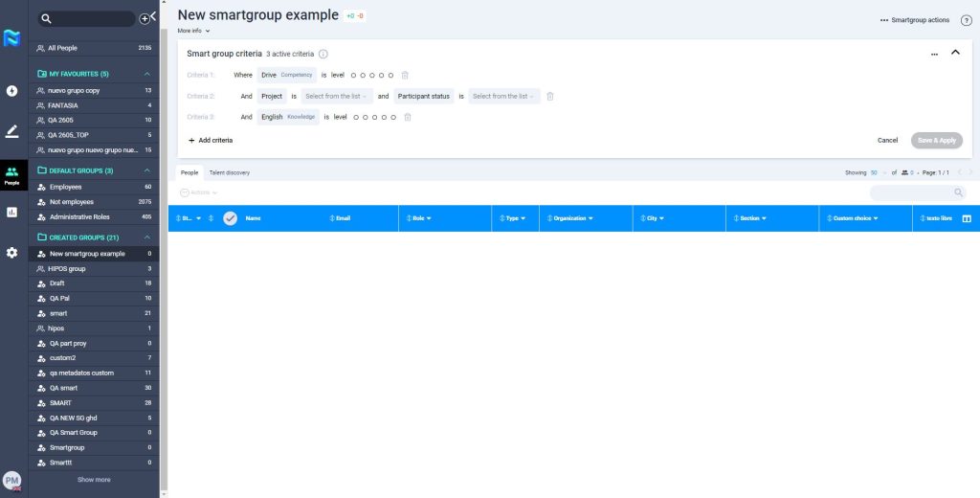The width and height of the screenshot is (980, 498).
Task: Toggle the select-all checkmark in table header
Action: click(230, 218)
